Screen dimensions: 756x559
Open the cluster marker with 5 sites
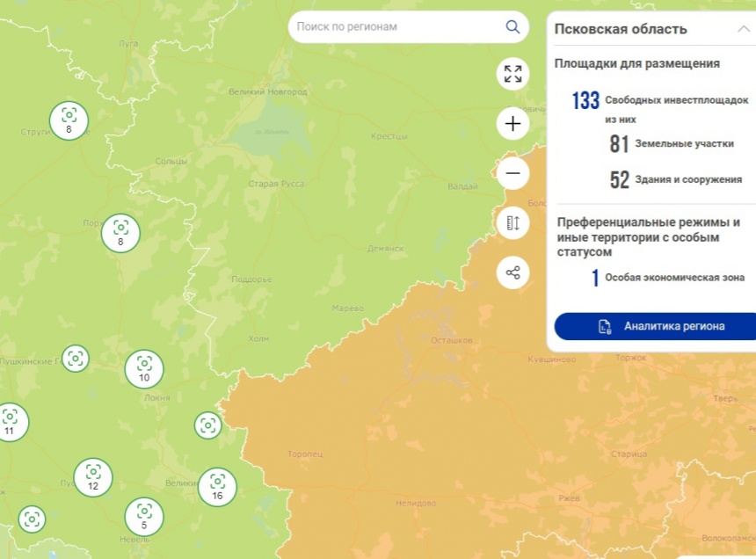(144, 516)
